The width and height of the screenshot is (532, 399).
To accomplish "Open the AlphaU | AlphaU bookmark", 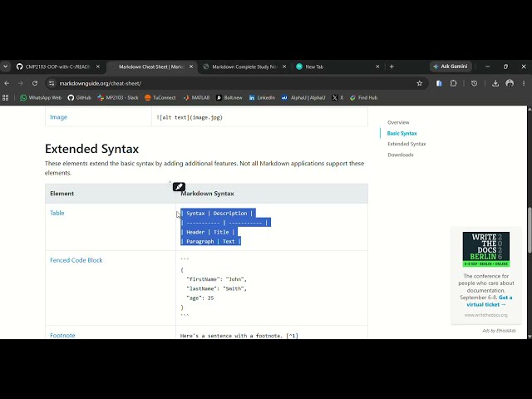I will pos(303,98).
